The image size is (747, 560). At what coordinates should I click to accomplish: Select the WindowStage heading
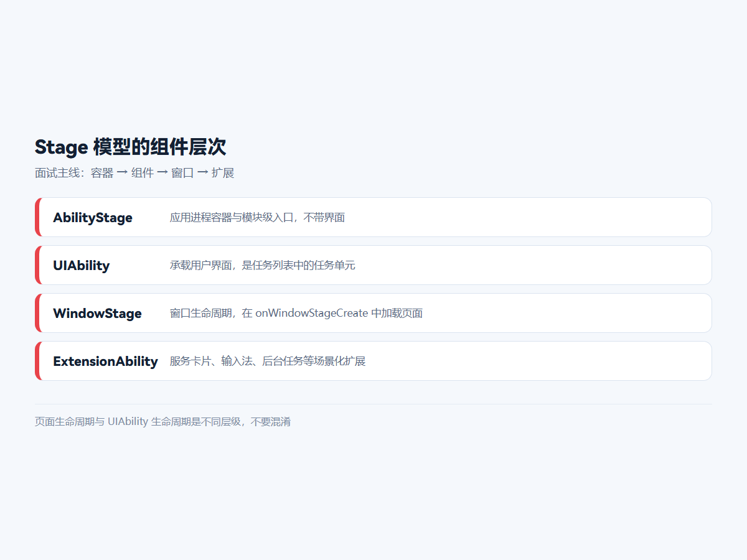point(97,314)
